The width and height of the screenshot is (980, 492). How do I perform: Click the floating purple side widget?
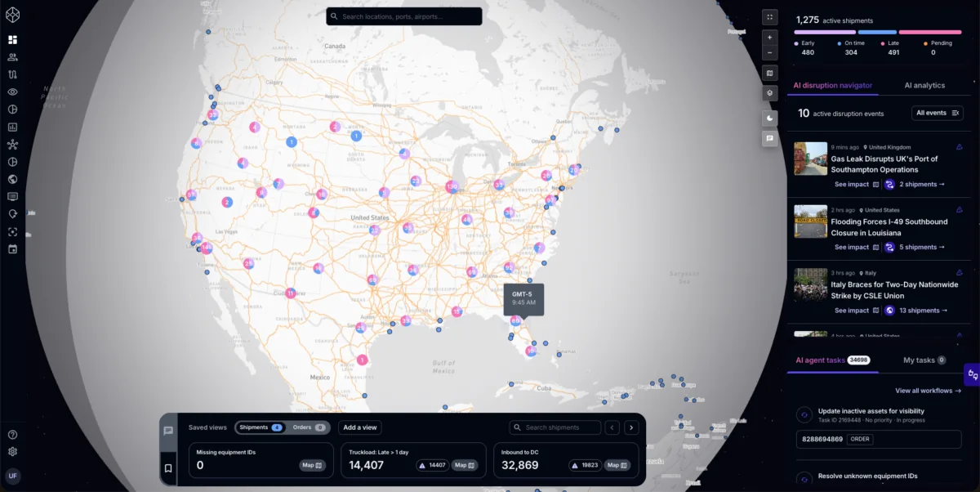[972, 374]
